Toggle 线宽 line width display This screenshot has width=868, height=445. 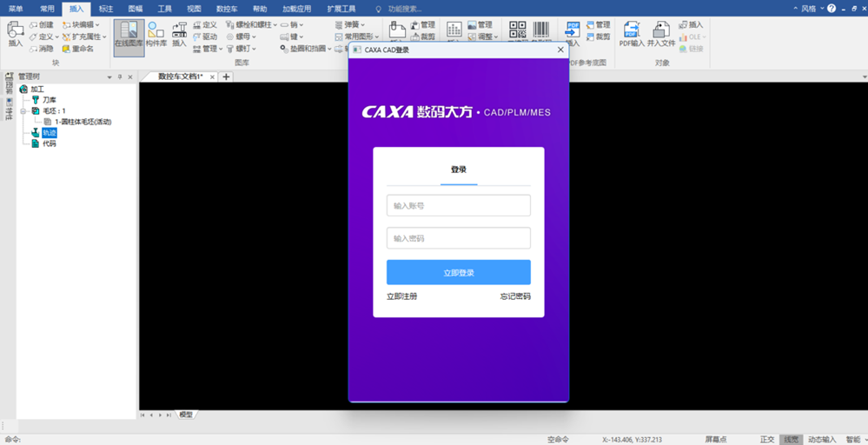(x=791, y=440)
